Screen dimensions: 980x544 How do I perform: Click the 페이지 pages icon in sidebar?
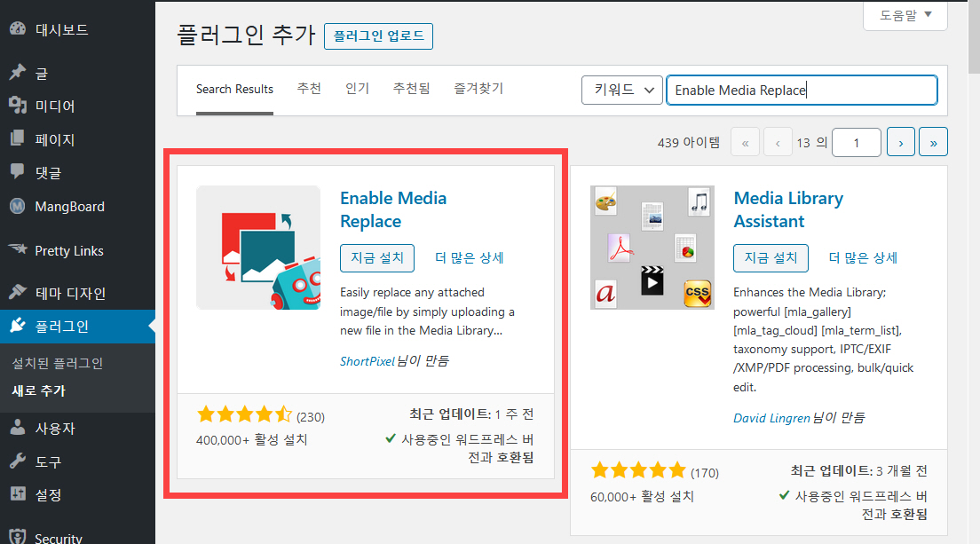tap(18, 138)
